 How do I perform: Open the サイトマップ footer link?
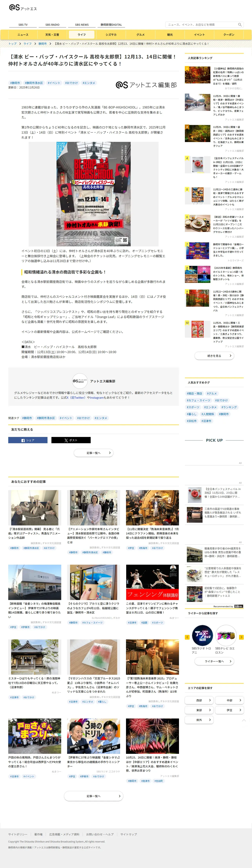(x=129, y=834)
